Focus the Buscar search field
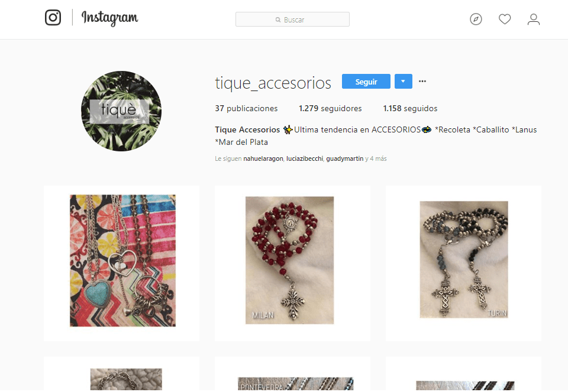The height and width of the screenshot is (392, 568). point(292,19)
